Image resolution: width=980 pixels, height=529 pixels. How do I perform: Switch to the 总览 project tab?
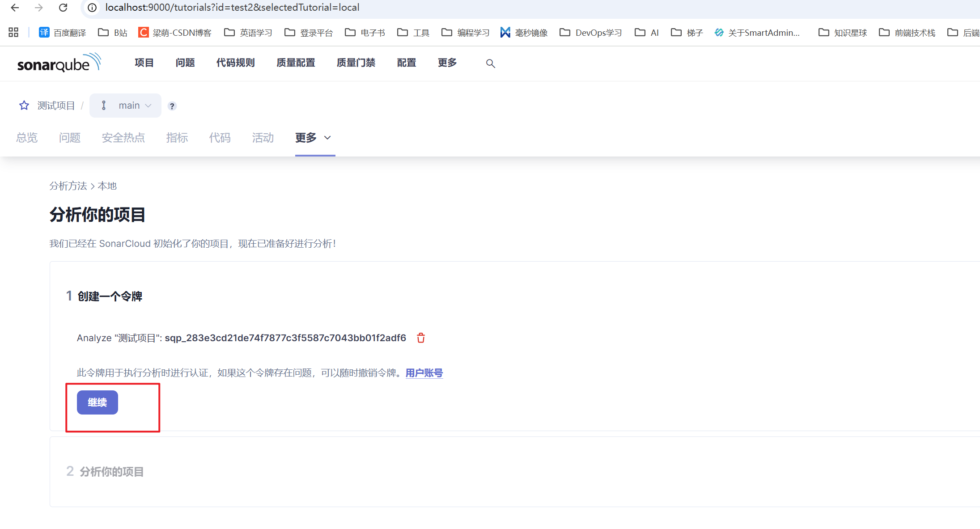pos(27,138)
